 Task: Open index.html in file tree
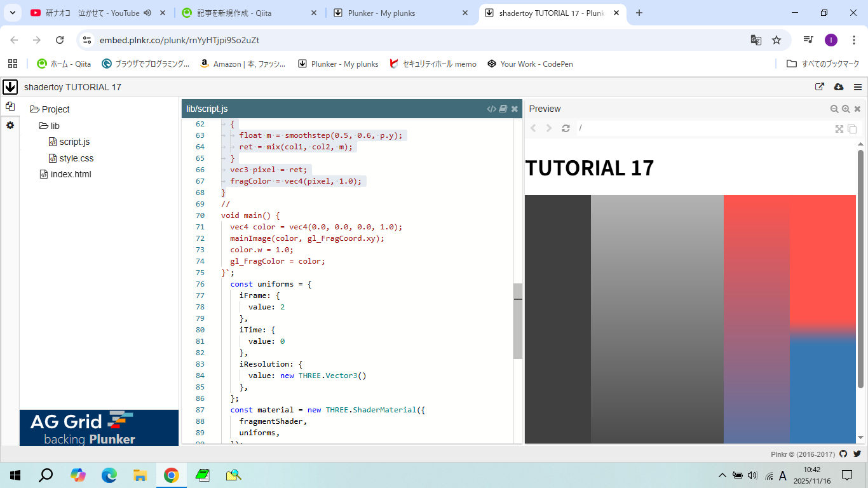65,174
